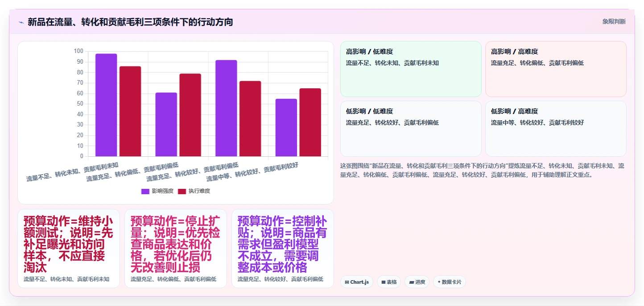This screenshot has height=306, width=644.
Task: Open the 高影响 / 高难度 quadrant card
Action: 556,69
